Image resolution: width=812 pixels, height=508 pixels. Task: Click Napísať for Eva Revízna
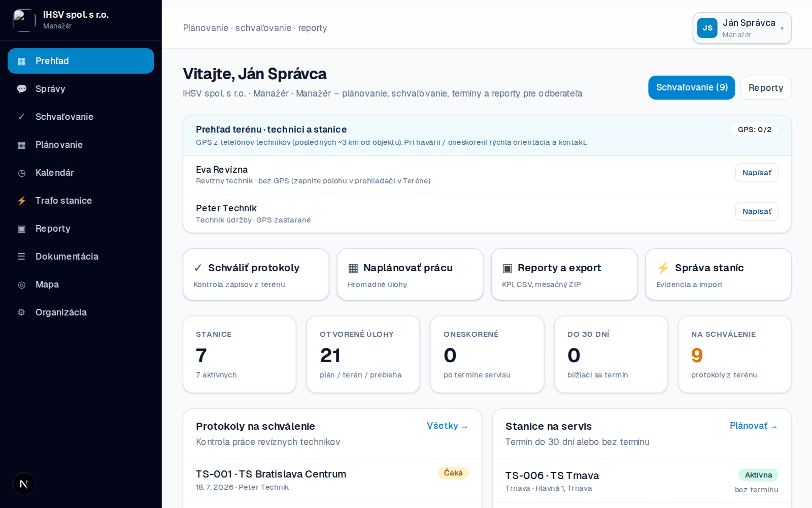757,173
